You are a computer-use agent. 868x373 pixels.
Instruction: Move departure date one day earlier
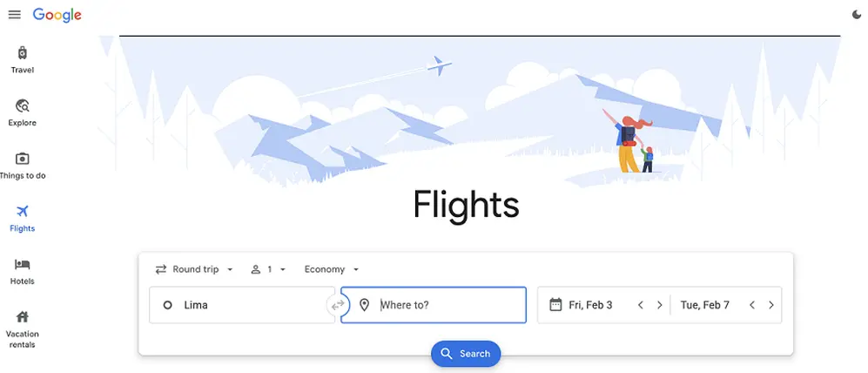[x=641, y=305]
